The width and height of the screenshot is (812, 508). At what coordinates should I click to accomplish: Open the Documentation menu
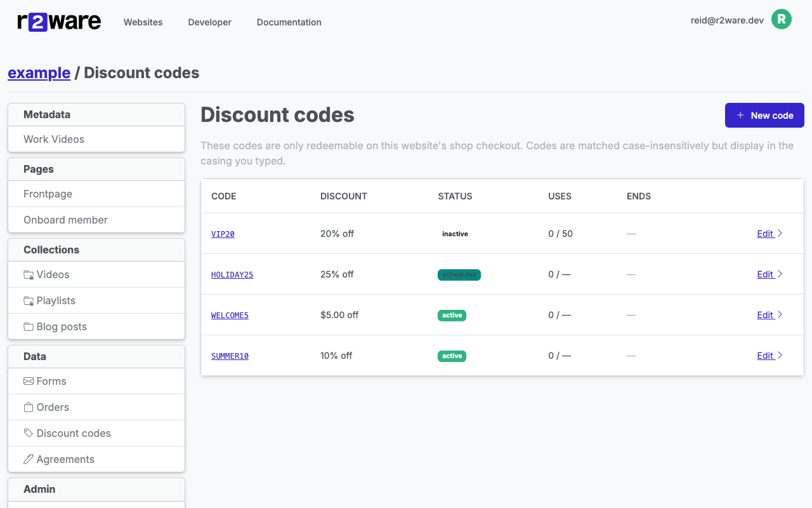pyautogui.click(x=289, y=22)
